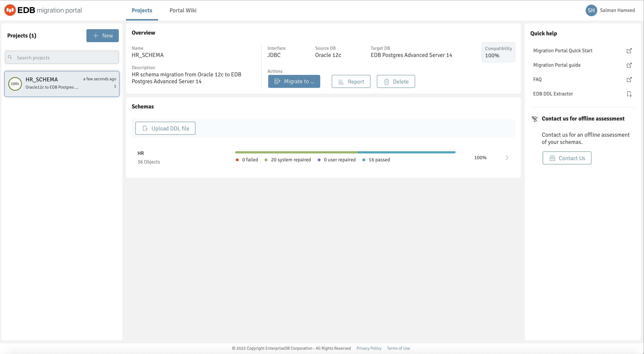This screenshot has width=644, height=354.
Task: Download the EDB DDL Extractor
Action: point(553,94)
